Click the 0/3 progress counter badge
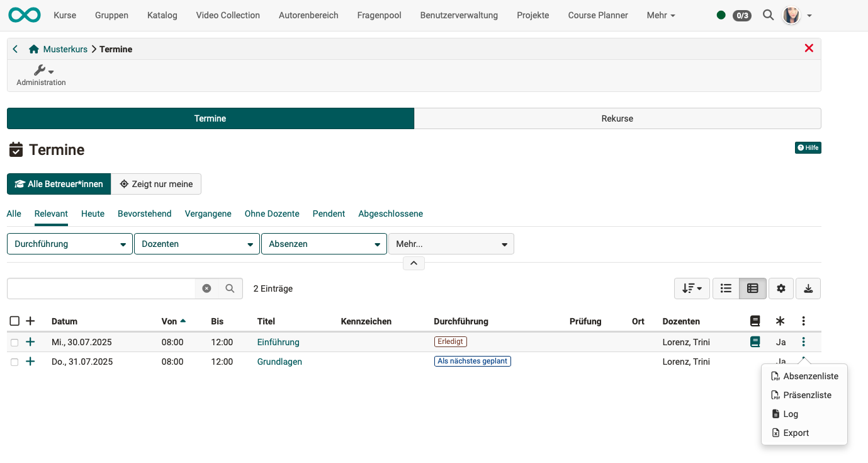 (741, 15)
